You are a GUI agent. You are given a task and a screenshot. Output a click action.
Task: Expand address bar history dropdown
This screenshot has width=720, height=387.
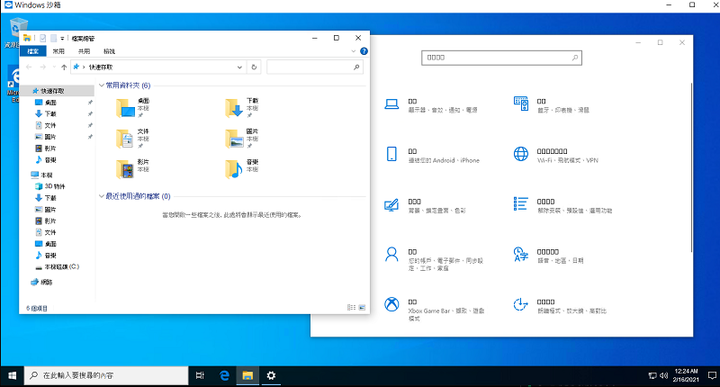239,67
